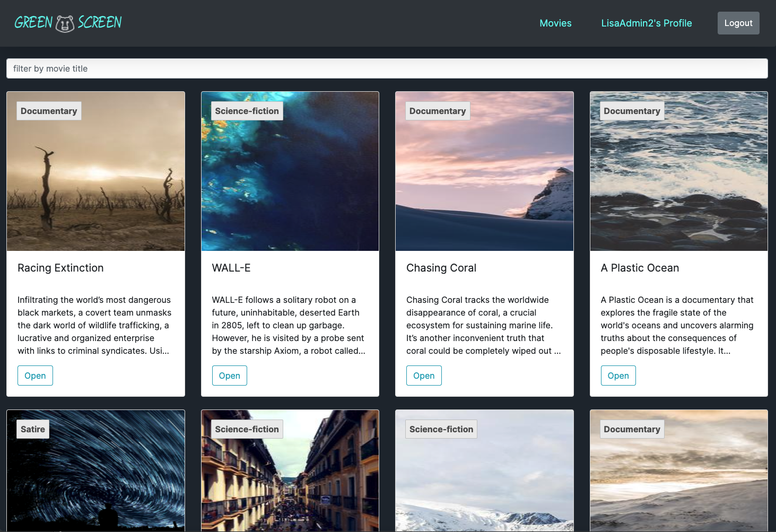
Task: Click the Documentary tag on Chasing Coral
Action: click(438, 111)
